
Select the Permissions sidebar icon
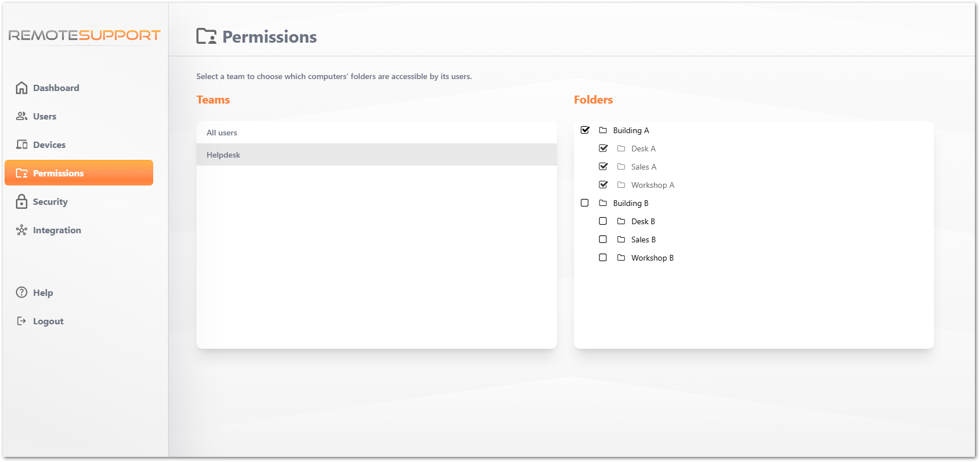pyautogui.click(x=22, y=173)
